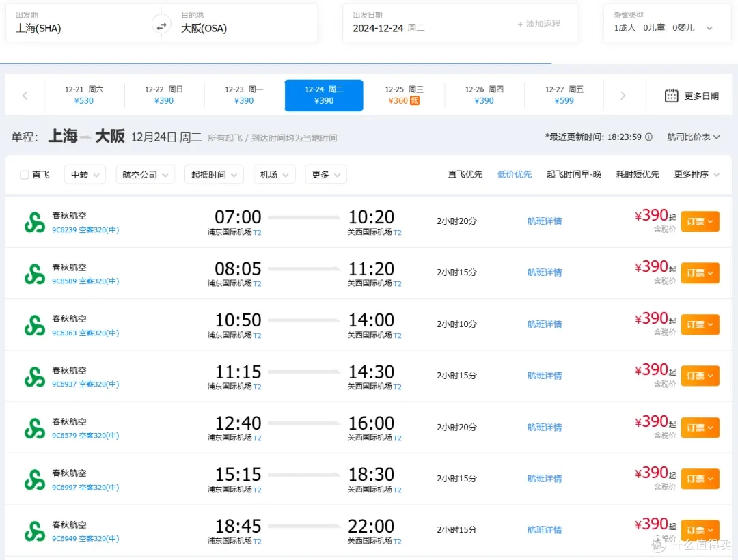This screenshot has height=560, width=738.
Task: Open the calendar via 更多日期 icon
Action: pos(672,96)
